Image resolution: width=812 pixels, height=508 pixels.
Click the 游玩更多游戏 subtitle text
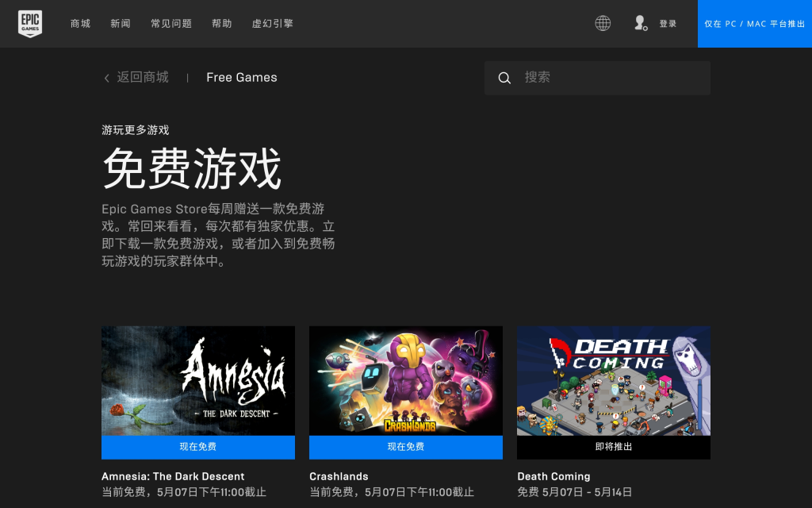click(135, 130)
